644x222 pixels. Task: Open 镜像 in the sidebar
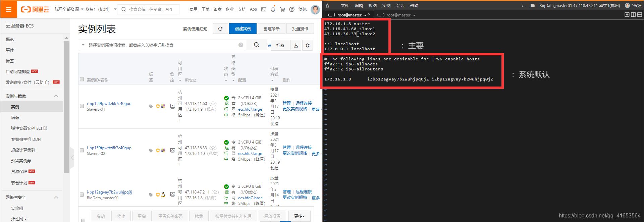(x=15, y=118)
